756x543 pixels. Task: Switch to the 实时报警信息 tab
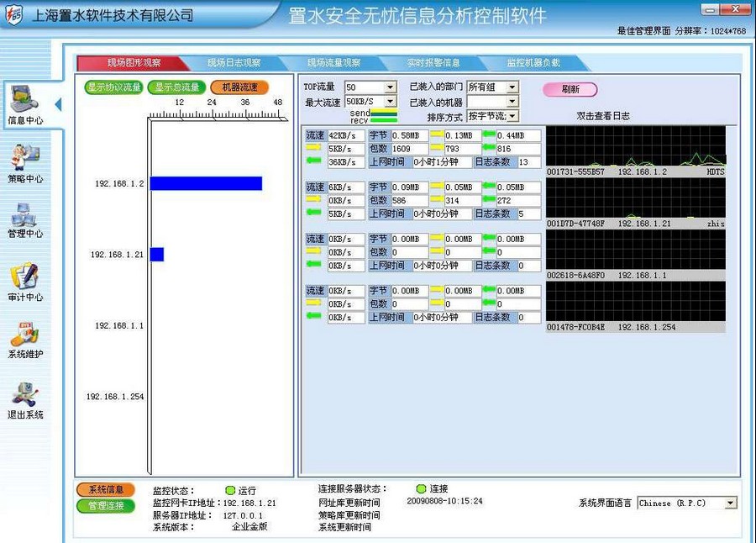click(x=433, y=63)
